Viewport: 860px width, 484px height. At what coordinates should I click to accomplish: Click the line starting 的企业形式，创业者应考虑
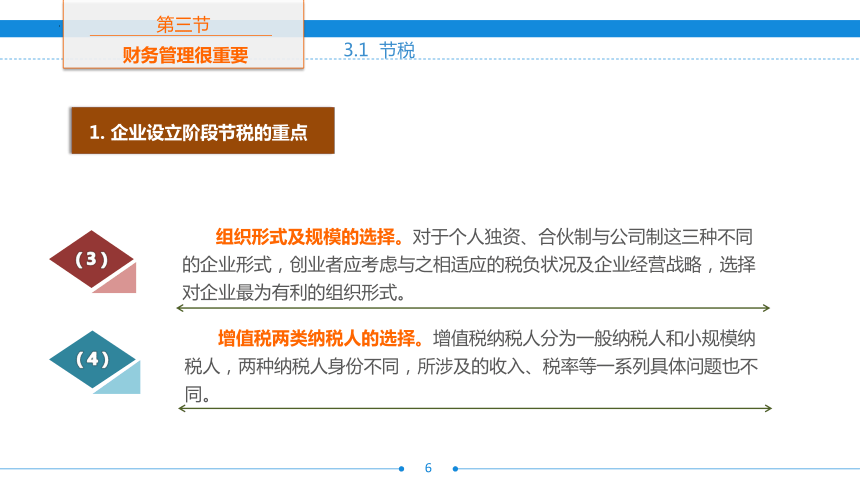point(468,264)
